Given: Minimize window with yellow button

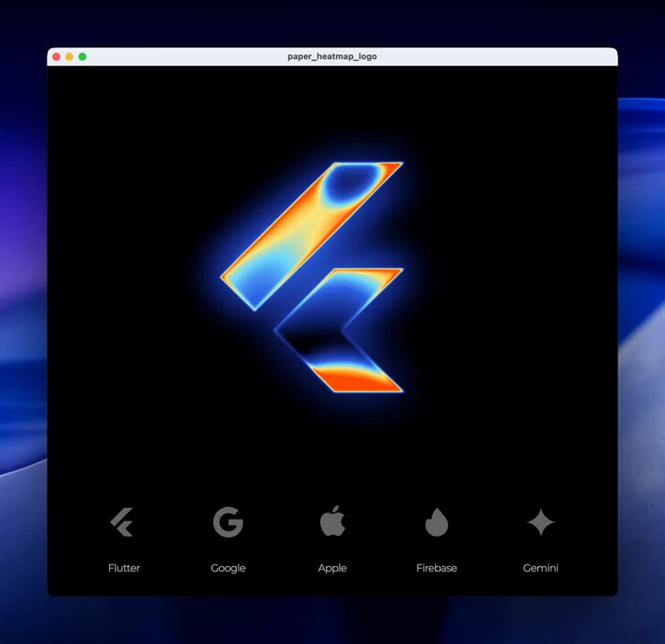Looking at the screenshot, I should click(70, 56).
